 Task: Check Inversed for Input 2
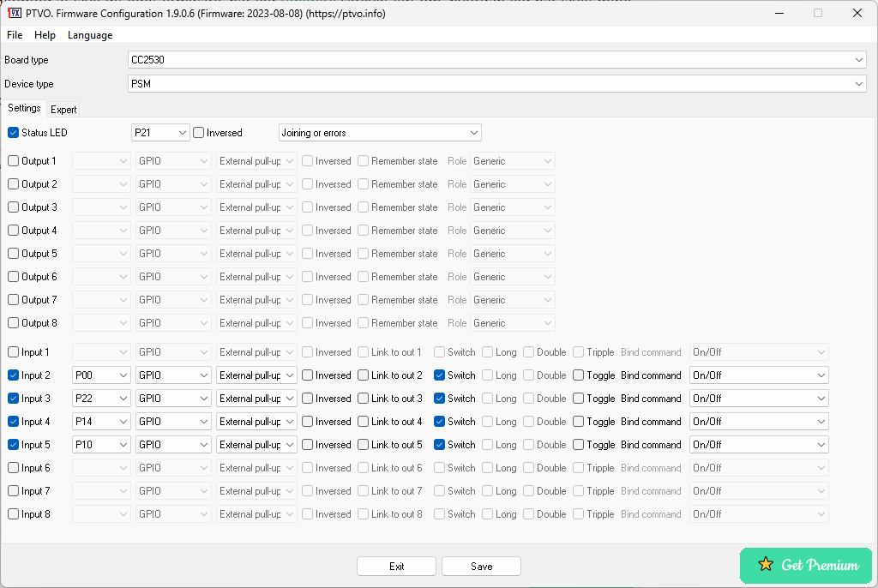coord(308,375)
